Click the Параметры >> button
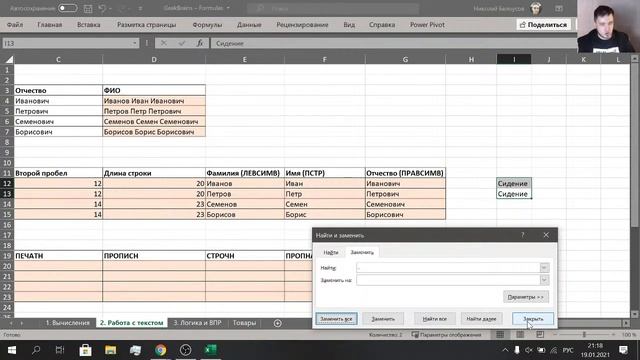Screen dimensions: 640x360 coord(526,297)
